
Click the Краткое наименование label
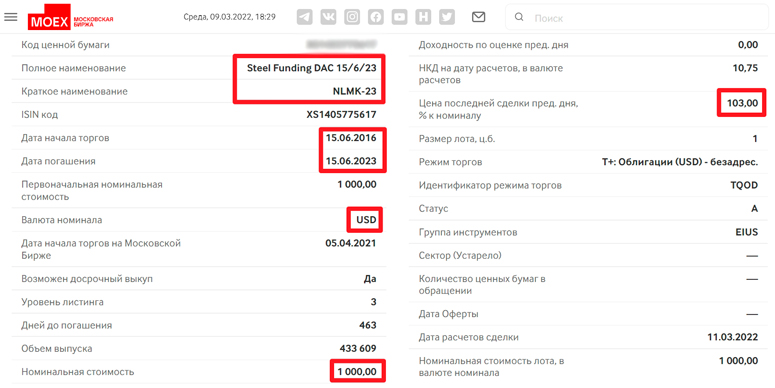click(74, 91)
